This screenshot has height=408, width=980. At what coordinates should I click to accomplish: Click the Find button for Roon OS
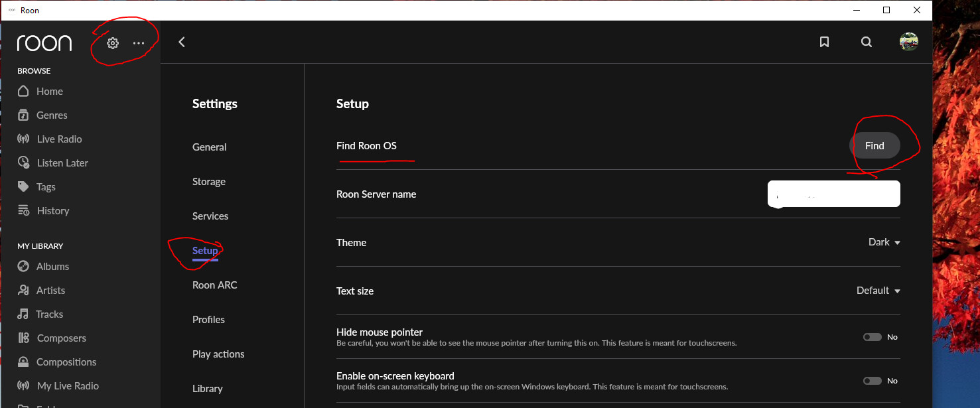[875, 146]
